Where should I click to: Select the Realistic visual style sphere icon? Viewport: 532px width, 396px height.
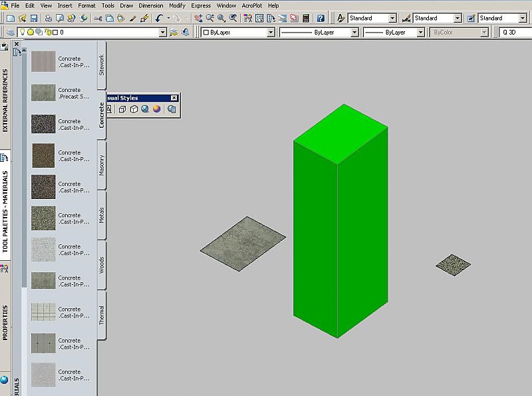click(156, 109)
